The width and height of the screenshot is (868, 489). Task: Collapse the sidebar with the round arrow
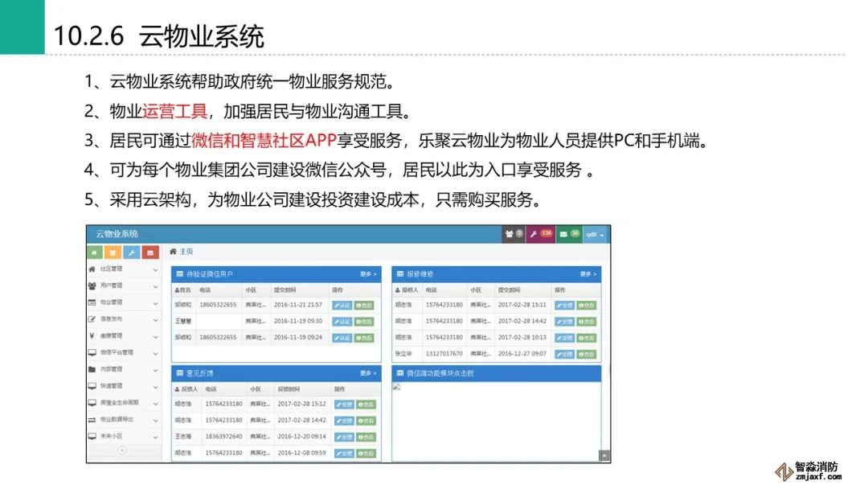pyautogui.click(x=123, y=450)
